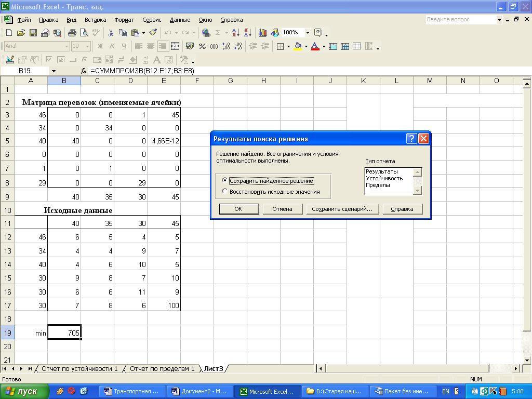The width and height of the screenshot is (532, 399).
Task: Click the thousands separator 000 icon
Action: 214,46
